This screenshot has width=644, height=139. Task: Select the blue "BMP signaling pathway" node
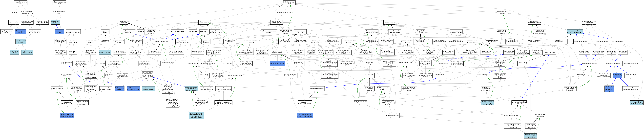click(x=120, y=89)
